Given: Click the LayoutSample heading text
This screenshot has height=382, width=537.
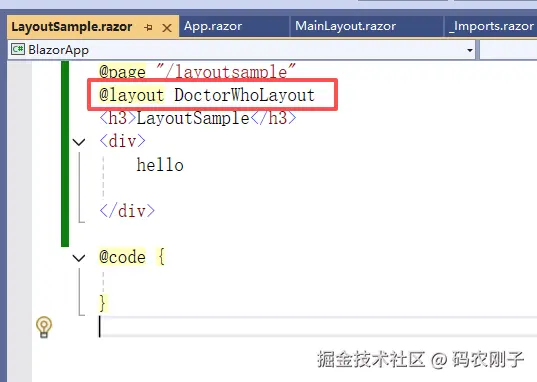Looking at the screenshot, I should point(193,118).
